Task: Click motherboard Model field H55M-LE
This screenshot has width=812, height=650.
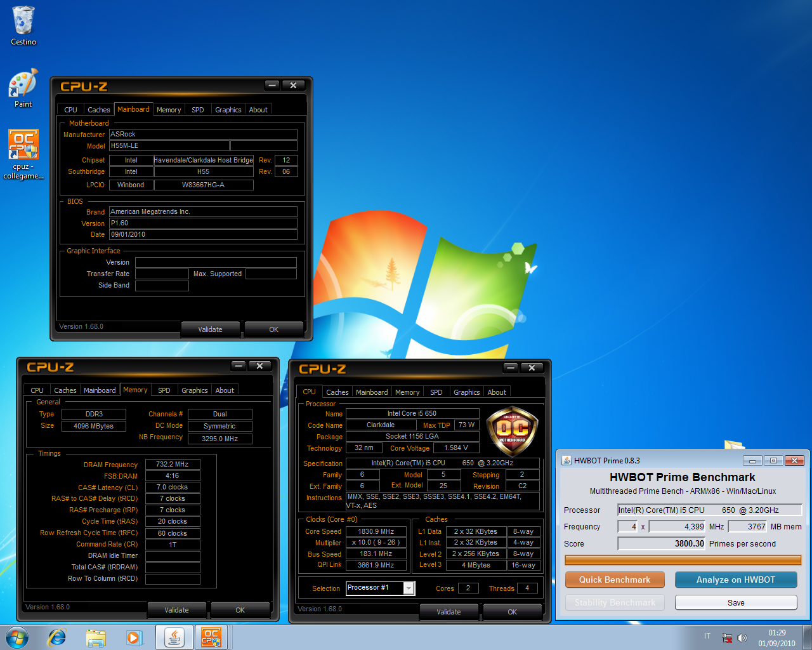Action: pos(169,145)
